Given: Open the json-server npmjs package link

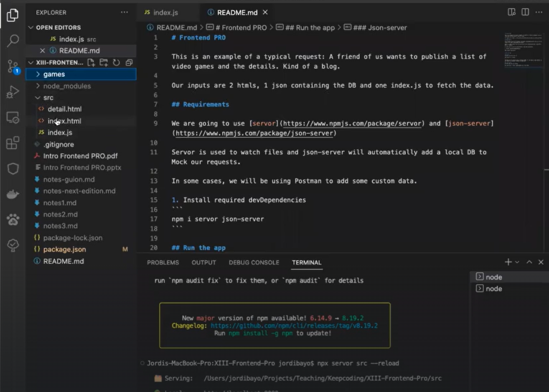Looking at the screenshot, I should 254,133.
